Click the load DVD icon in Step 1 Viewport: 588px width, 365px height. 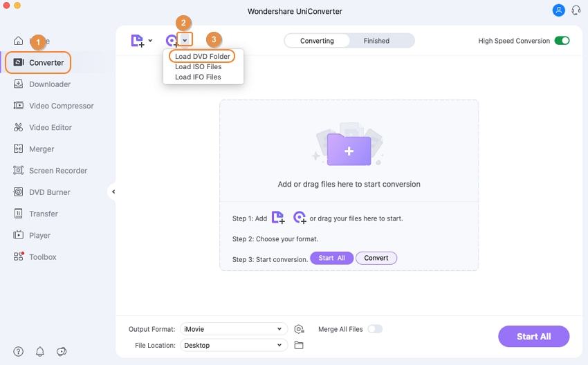300,217
